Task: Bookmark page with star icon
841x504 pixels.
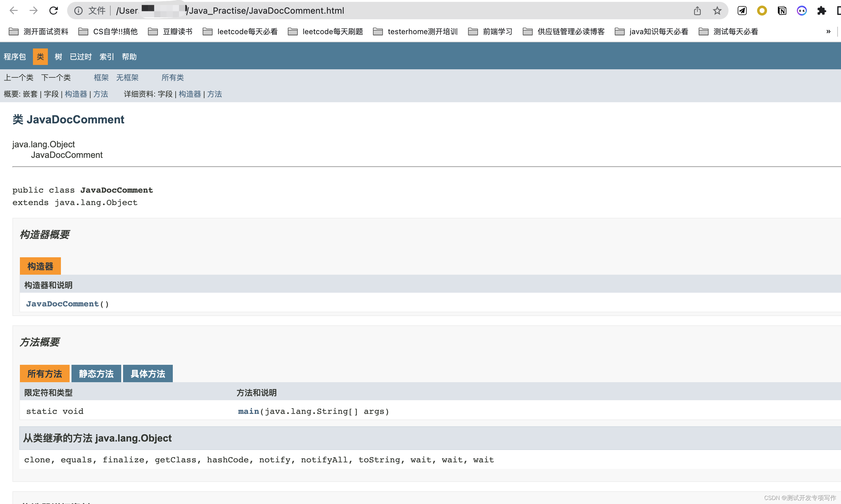Action: click(x=717, y=11)
